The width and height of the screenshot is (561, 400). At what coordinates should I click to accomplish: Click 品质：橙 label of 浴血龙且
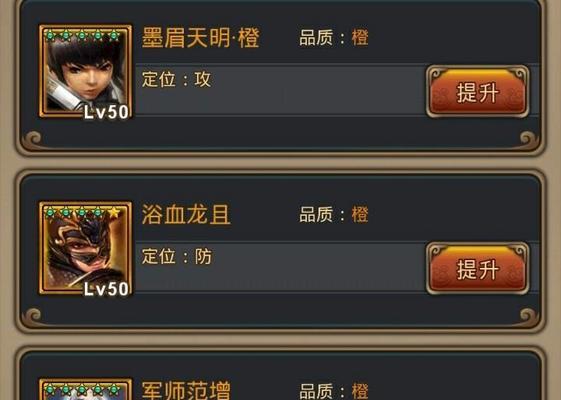pyautogui.click(x=334, y=214)
